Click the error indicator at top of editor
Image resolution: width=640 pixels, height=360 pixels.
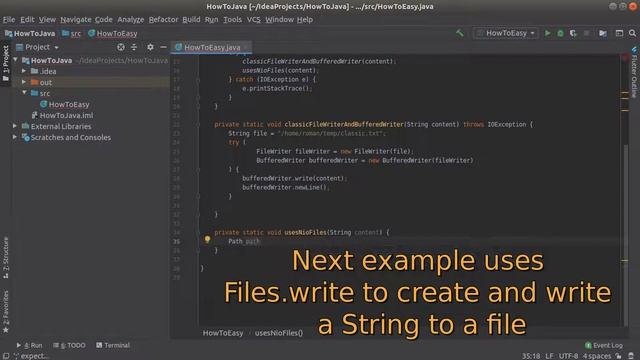[624, 58]
